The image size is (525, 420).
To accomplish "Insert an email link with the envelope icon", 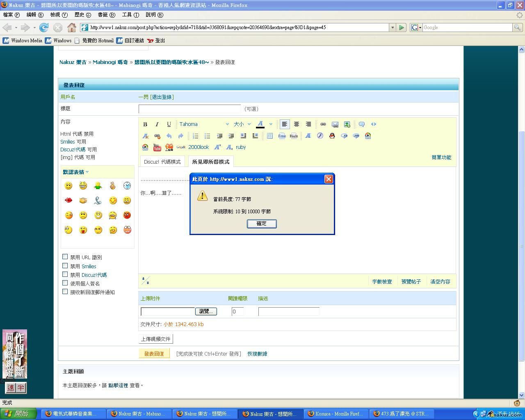I will [335, 124].
